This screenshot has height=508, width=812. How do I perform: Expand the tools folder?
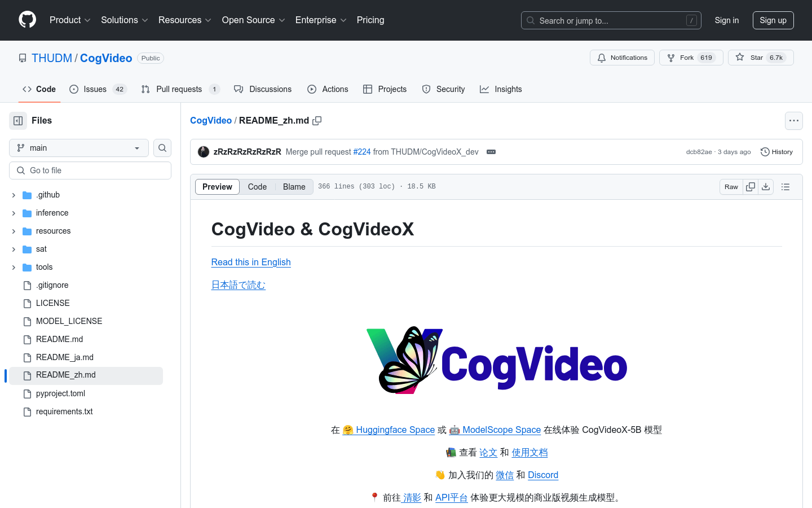tap(14, 267)
